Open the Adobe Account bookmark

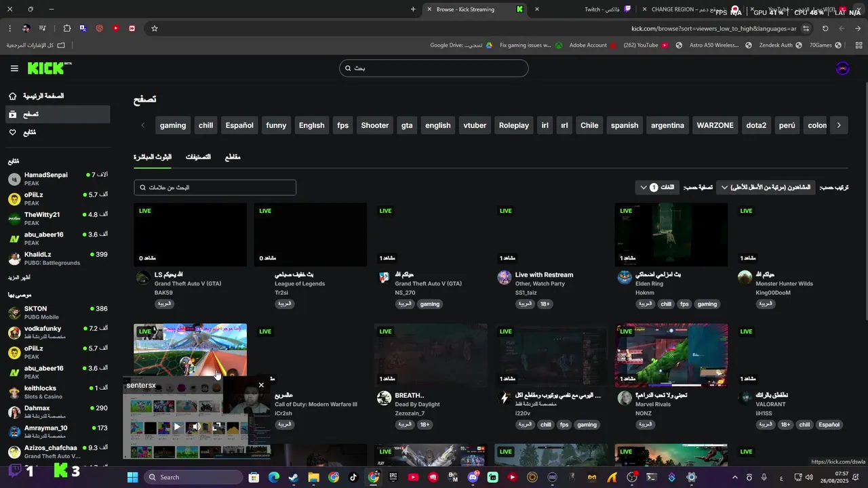593,45
